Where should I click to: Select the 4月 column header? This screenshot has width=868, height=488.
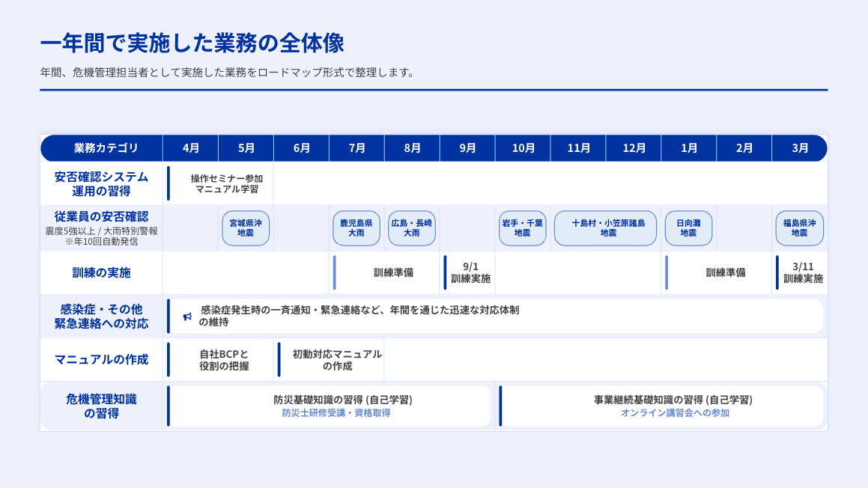pyautogui.click(x=191, y=148)
